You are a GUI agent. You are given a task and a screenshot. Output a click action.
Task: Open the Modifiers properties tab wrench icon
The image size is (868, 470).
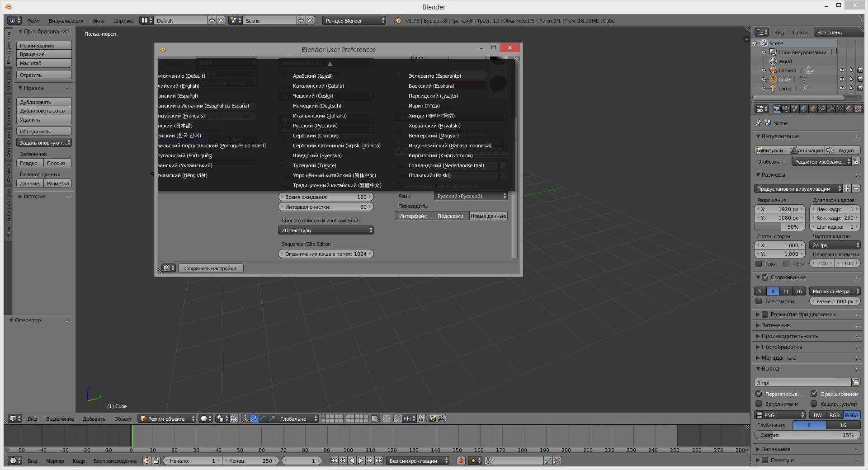coord(831,109)
